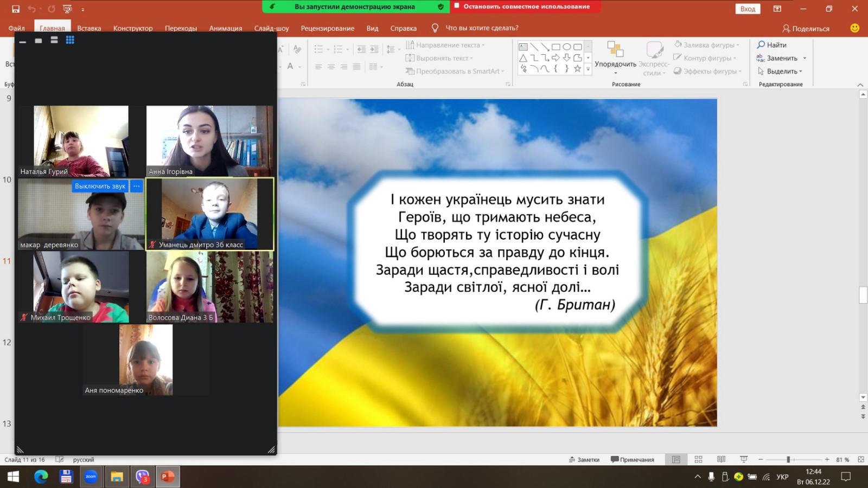This screenshot has width=868, height=488.
Task: Open slide sorter view in status bar
Action: (x=698, y=459)
